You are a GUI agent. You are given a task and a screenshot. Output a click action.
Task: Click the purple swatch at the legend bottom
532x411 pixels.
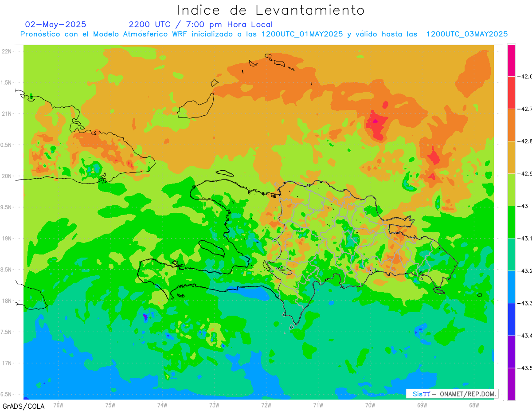pos(511,384)
